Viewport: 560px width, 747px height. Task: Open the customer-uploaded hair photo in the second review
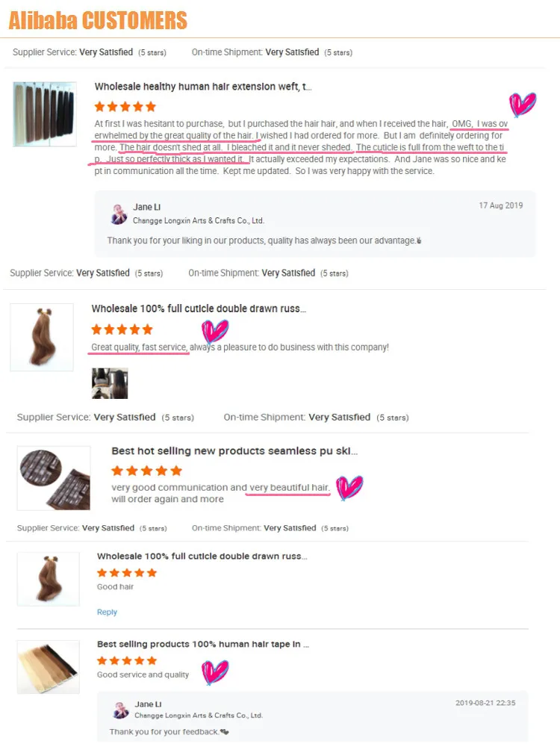[x=110, y=383]
